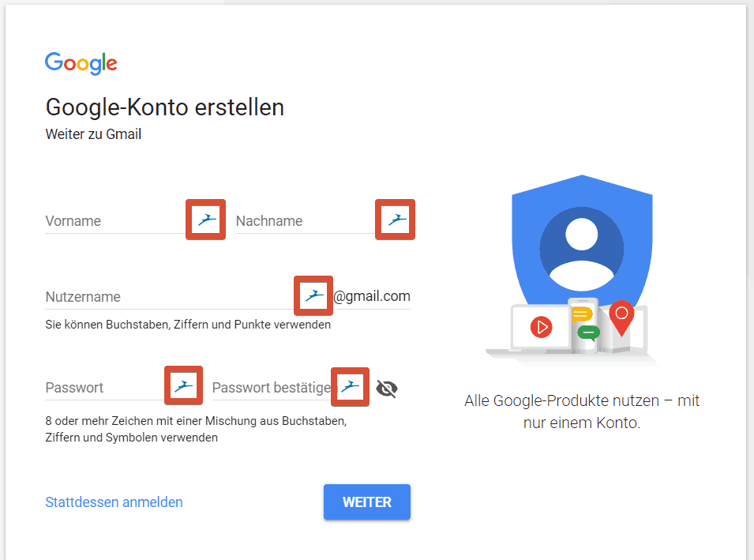Click the Dashlane autofill icon in Nachname field

pyautogui.click(x=396, y=220)
